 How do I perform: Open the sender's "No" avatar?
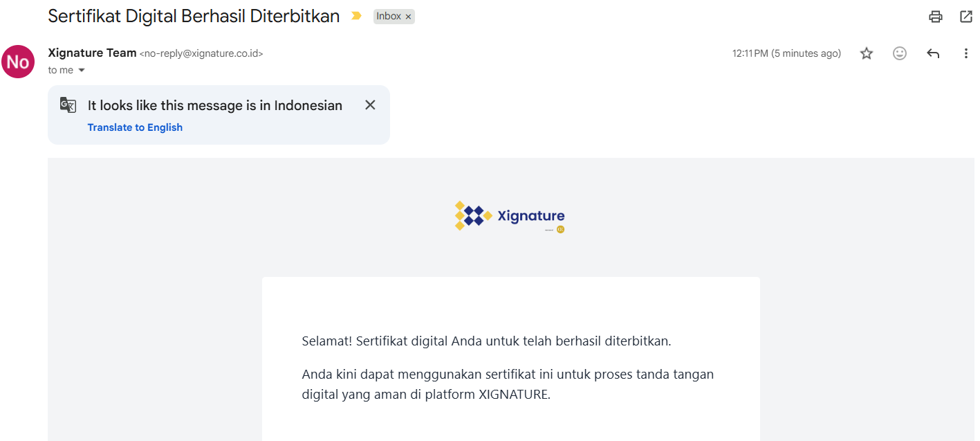click(x=18, y=62)
